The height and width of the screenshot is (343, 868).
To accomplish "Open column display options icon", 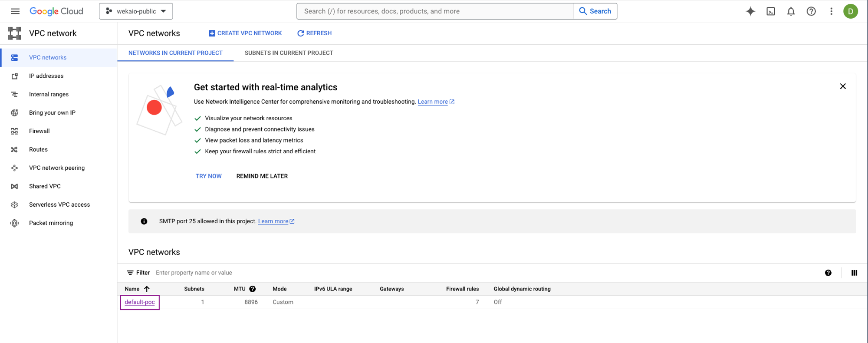I will pyautogui.click(x=854, y=273).
